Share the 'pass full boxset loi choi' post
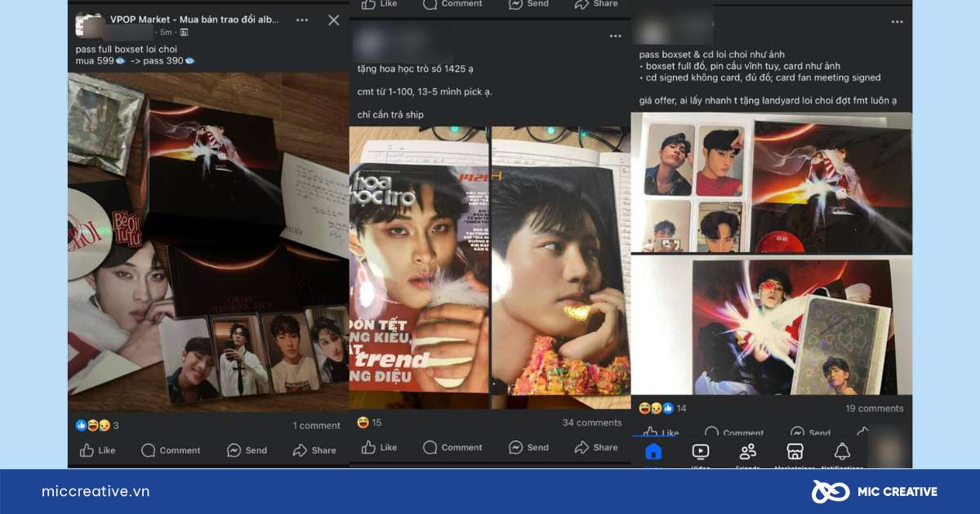Viewport: 980px width, 514px height. coord(314,450)
